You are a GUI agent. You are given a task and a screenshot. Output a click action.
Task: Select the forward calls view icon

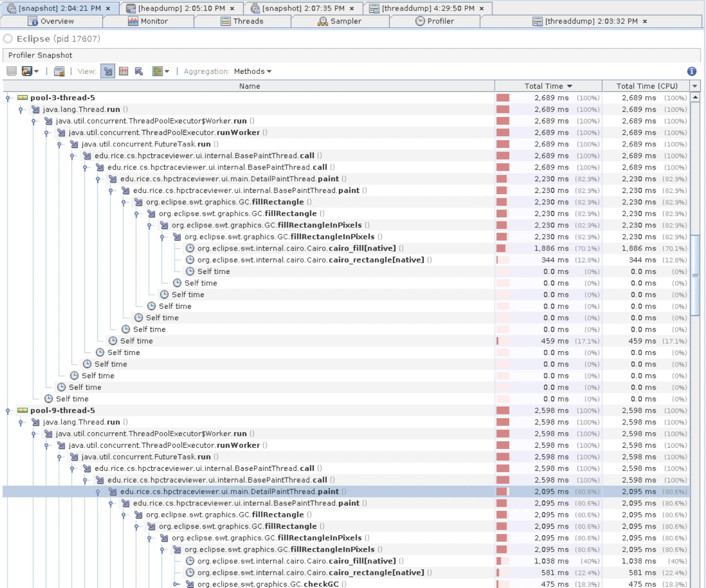tap(108, 71)
